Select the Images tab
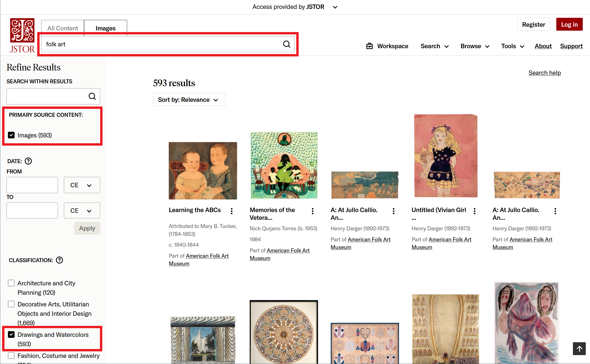590x364 pixels. 105,28
